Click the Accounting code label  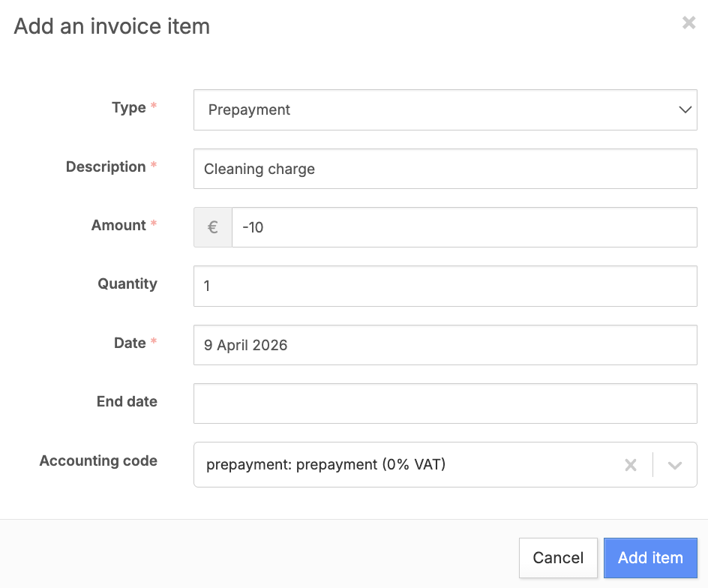point(98,460)
